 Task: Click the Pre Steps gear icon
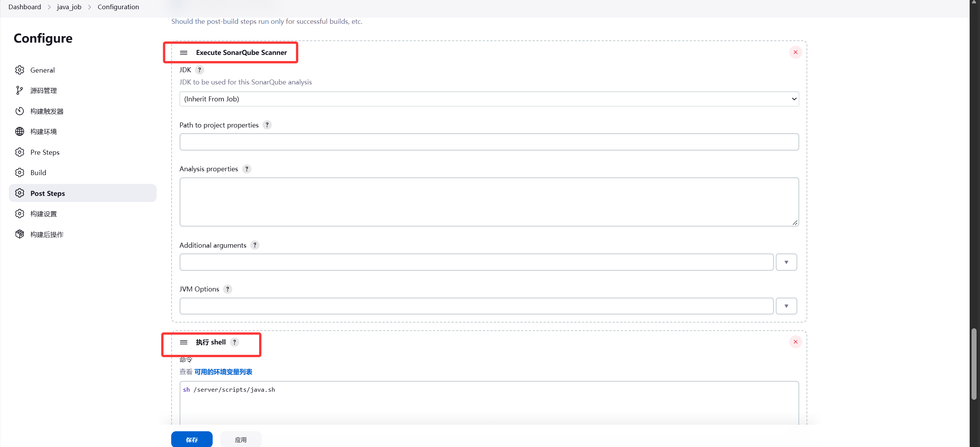[x=20, y=152]
